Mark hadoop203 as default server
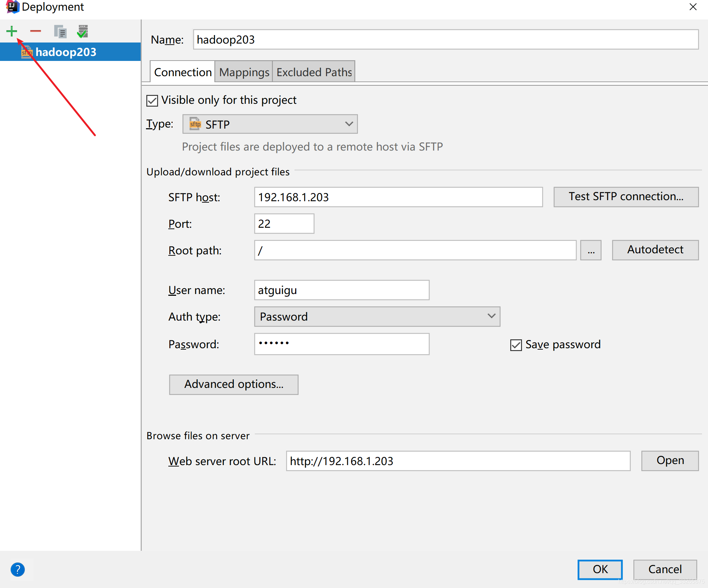The width and height of the screenshot is (708, 588). click(82, 31)
